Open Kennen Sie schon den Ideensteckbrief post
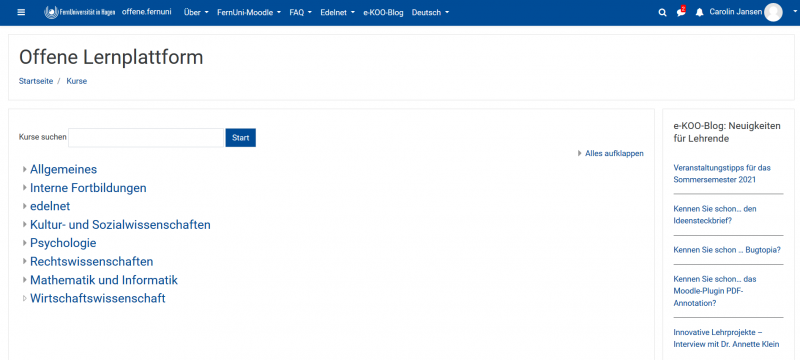Image resolution: width=800 pixels, height=360 pixels. (x=715, y=215)
